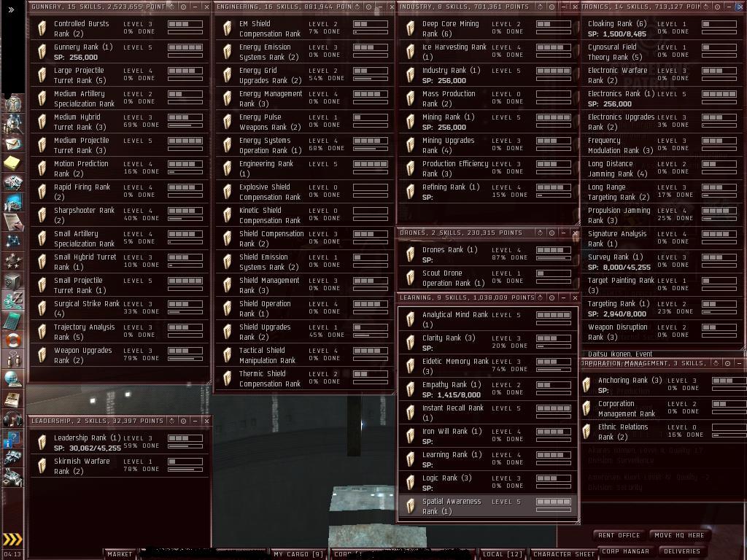Open Corporation Management circular options menu

point(727,363)
